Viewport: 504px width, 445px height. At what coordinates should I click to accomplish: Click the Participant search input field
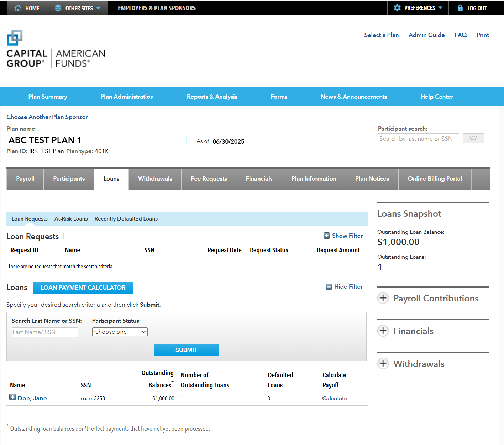[418, 139]
